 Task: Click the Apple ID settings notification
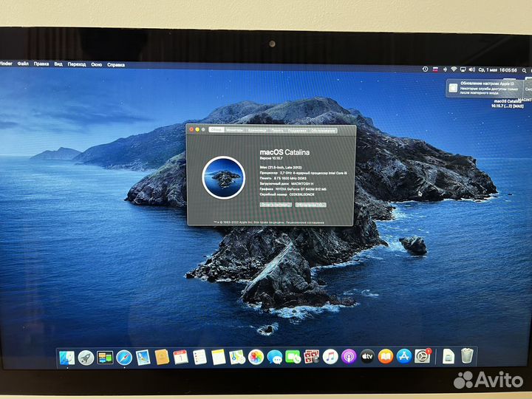(485, 88)
